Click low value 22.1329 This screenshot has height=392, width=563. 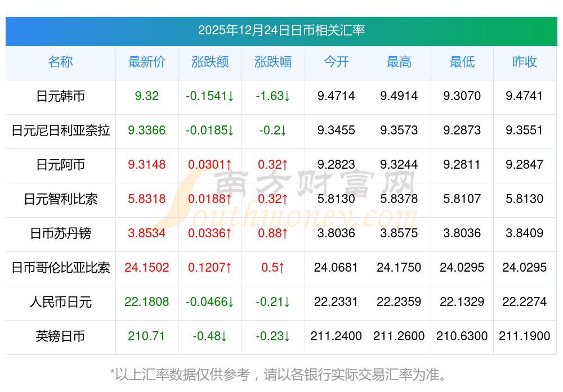(462, 301)
